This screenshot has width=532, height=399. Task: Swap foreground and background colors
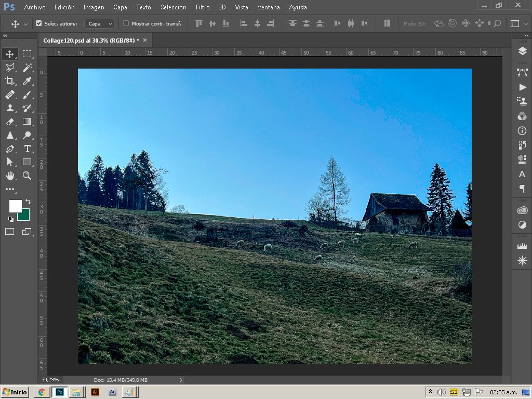tap(28, 202)
